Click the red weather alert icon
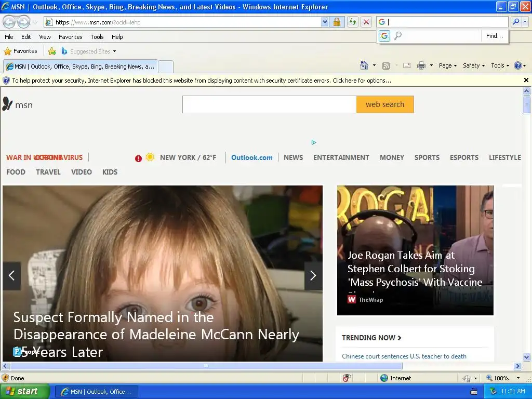Screen dimensions: 532x399 pos(138,158)
